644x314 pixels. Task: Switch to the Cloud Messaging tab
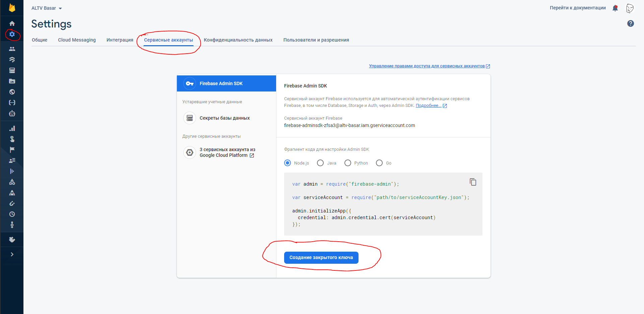[x=77, y=40]
